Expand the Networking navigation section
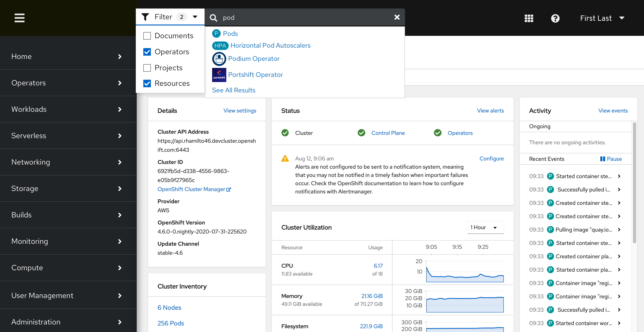 [68, 162]
